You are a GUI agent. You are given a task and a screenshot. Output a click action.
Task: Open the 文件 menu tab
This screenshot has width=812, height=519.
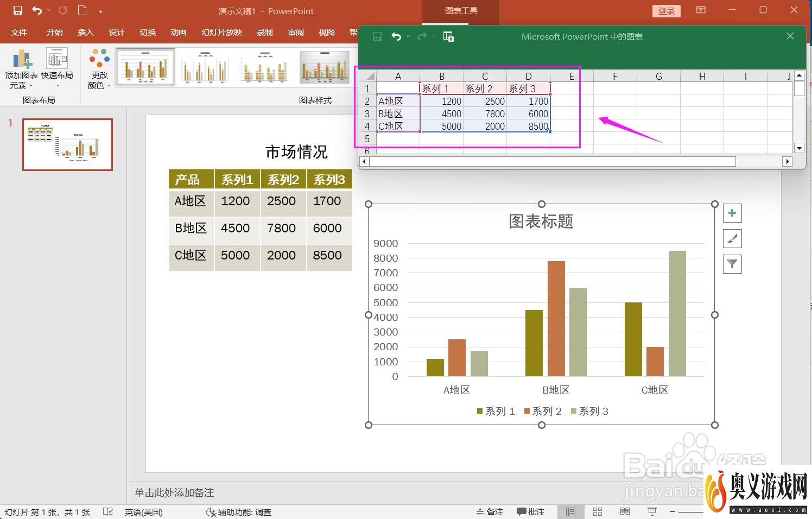click(19, 33)
